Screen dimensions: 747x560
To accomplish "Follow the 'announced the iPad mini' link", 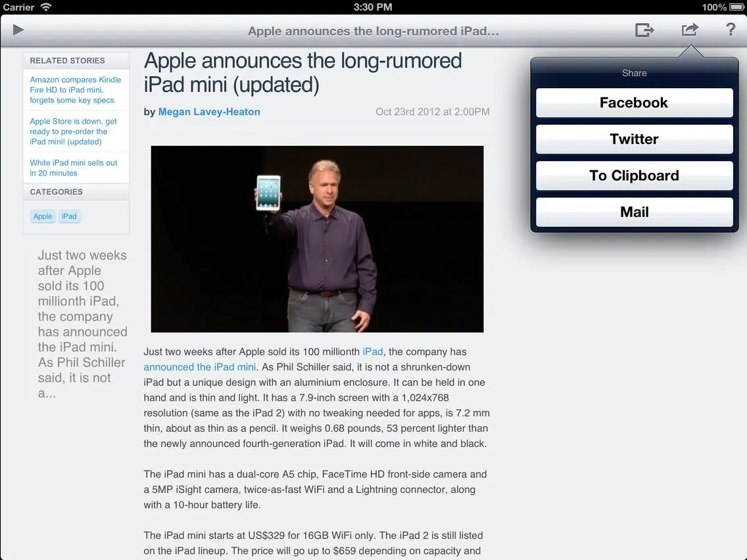I will point(200,367).
